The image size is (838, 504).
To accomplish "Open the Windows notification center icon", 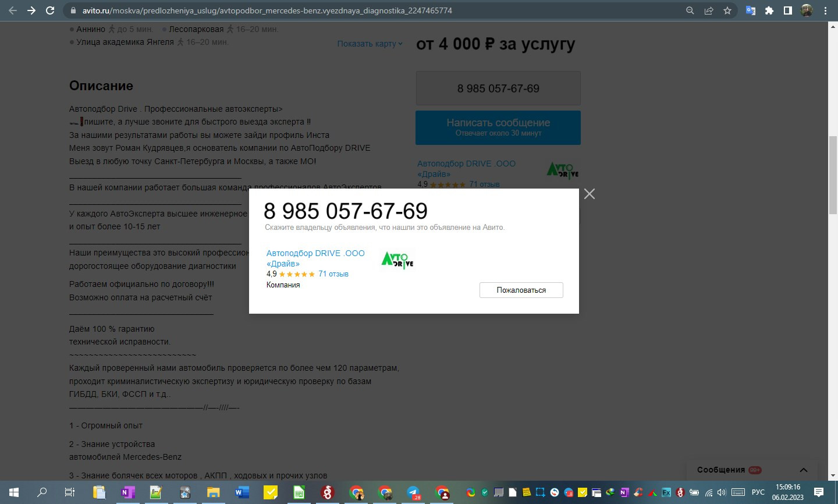I will 819,492.
